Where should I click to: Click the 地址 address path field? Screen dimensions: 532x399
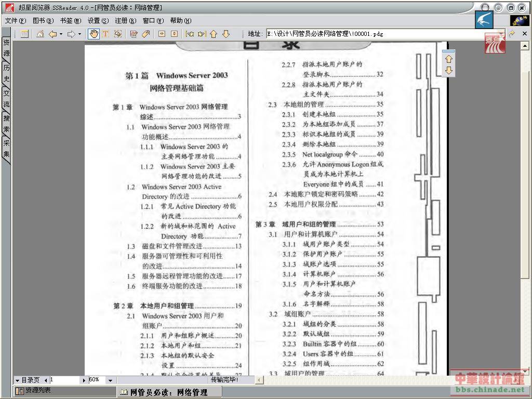[x=385, y=34]
